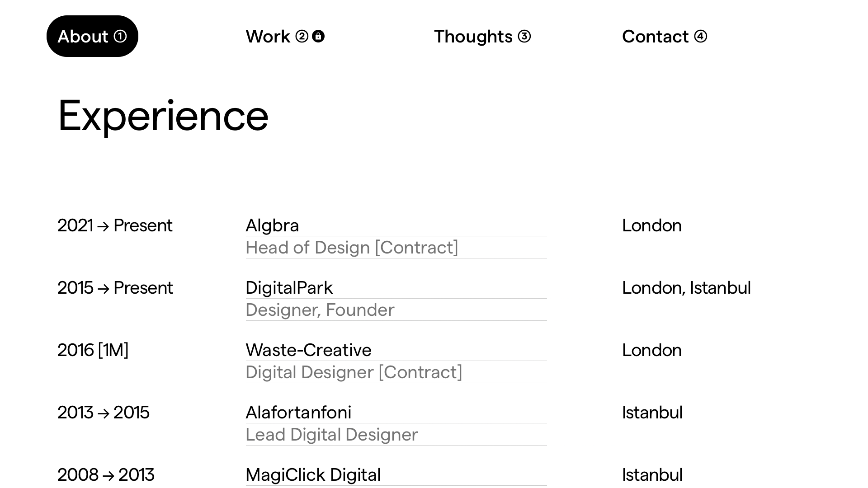
Task: Open the Thoughts page
Action: [x=482, y=36]
